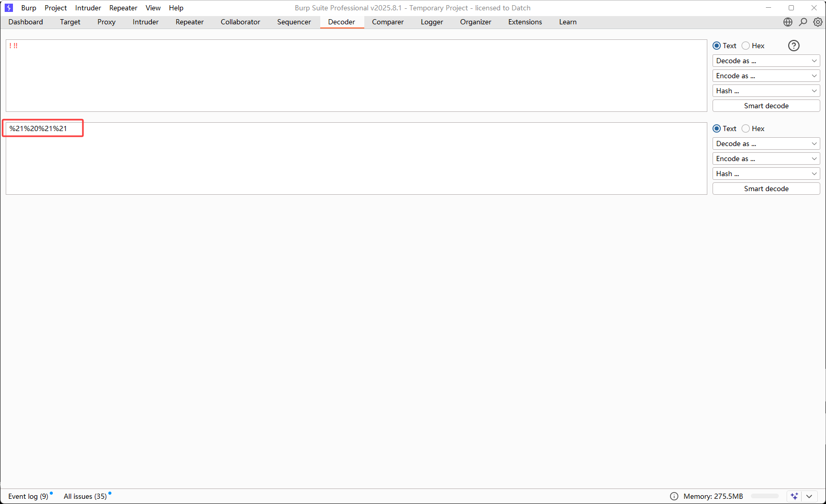
Task: Maximize the Burp Suite window
Action: (x=791, y=8)
